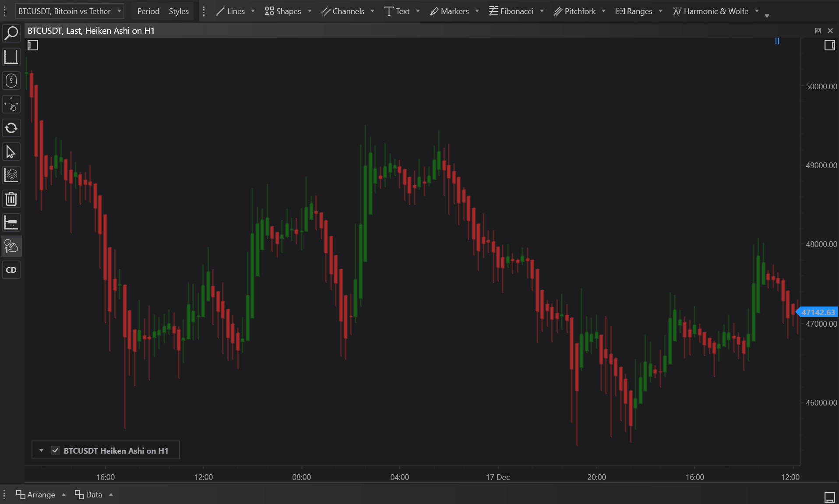Open the BTCUSDT symbol dropdown
839x504 pixels.
coord(70,11)
